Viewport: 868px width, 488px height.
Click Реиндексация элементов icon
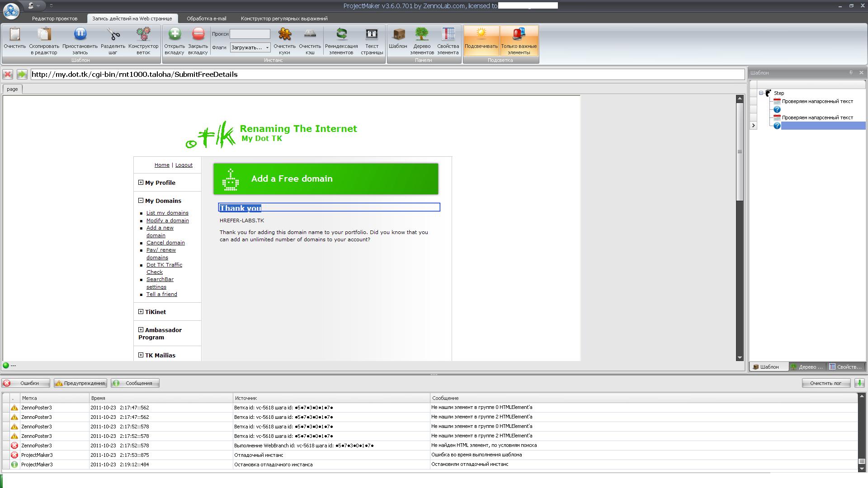pyautogui.click(x=341, y=35)
